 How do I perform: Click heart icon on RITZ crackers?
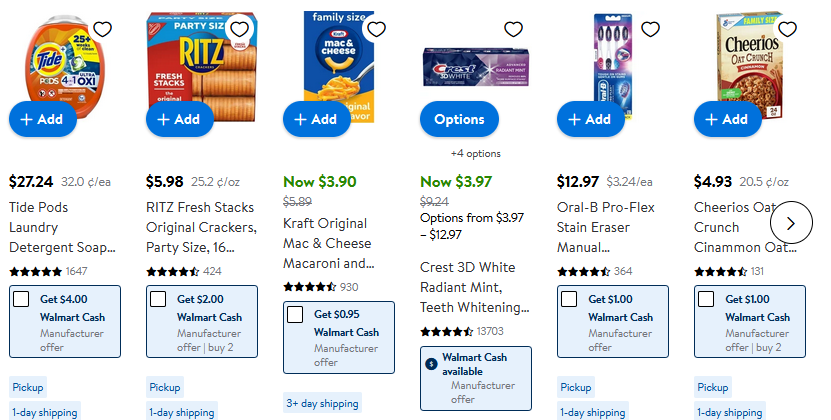[239, 29]
